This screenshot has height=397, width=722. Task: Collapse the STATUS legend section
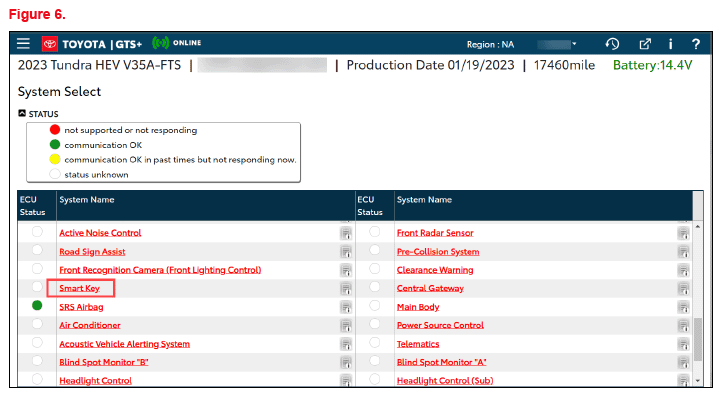click(x=22, y=113)
